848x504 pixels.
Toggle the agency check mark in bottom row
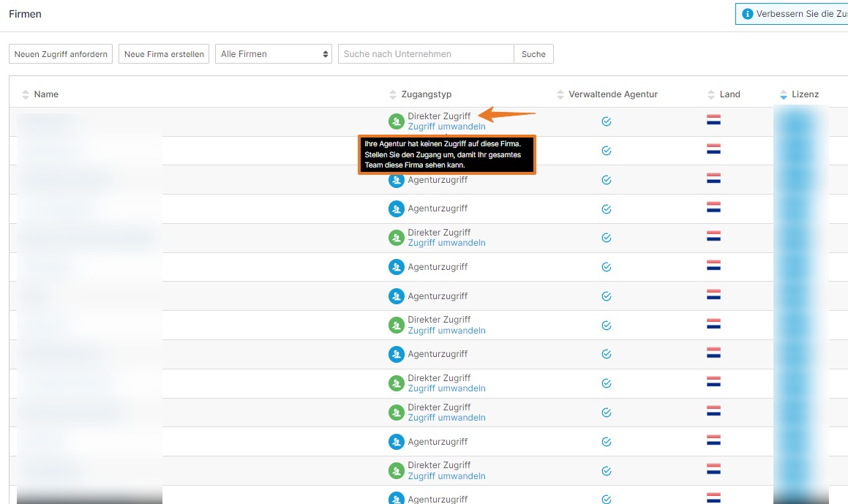606,499
